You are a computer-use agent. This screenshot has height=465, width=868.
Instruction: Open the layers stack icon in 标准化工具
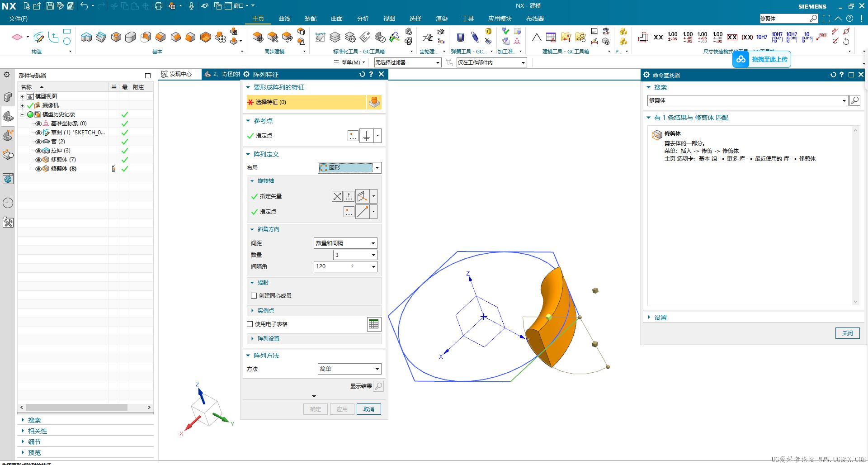(335, 37)
